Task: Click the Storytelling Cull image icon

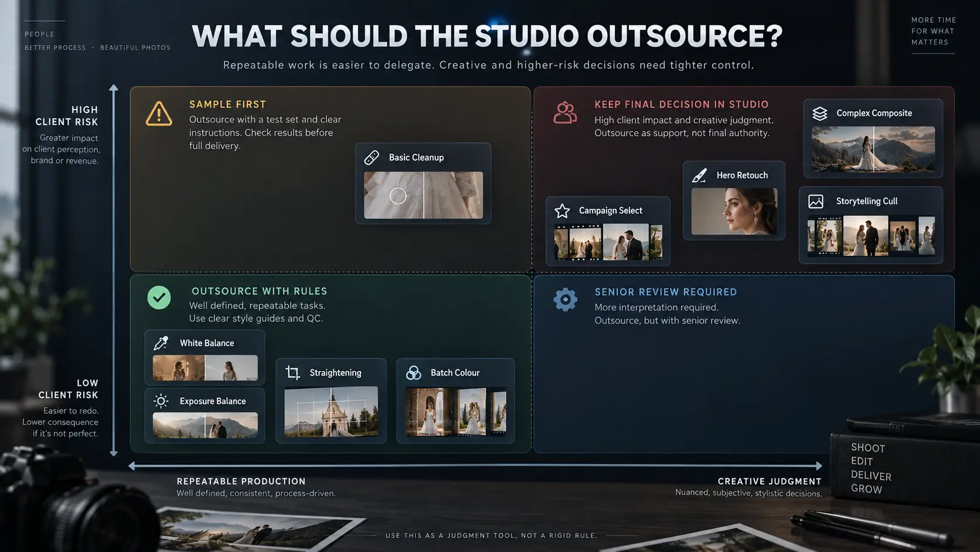Action: [816, 201]
